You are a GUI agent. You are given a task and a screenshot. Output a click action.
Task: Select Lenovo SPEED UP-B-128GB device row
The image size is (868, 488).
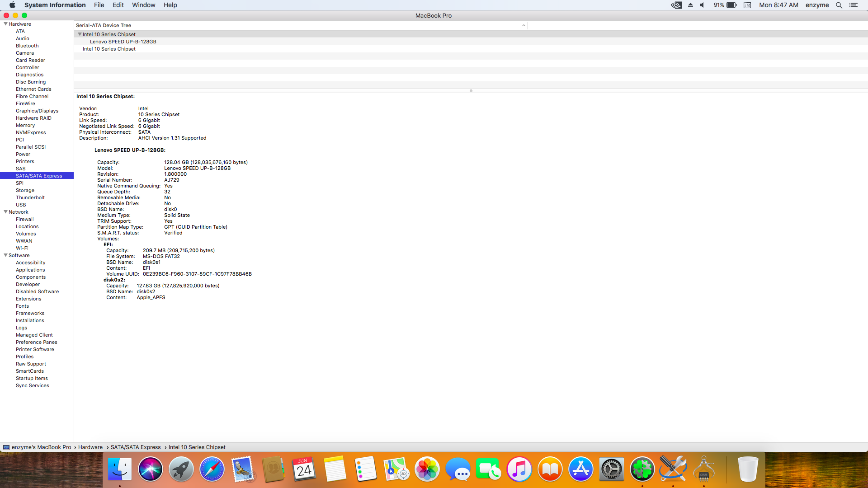point(123,42)
